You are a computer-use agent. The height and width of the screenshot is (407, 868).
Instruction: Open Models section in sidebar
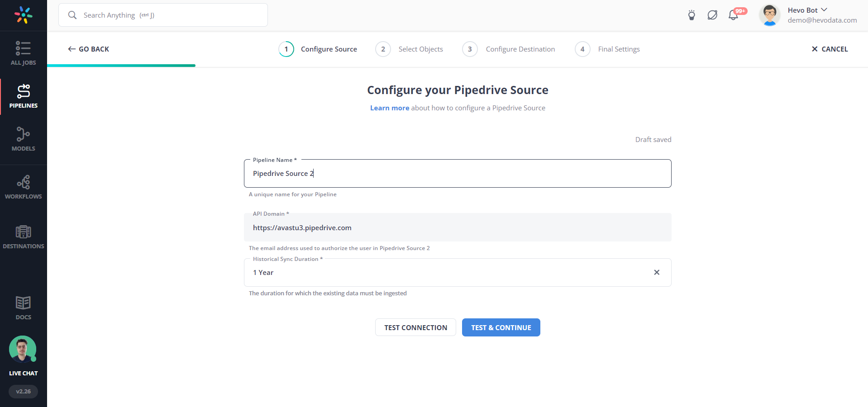(23, 139)
